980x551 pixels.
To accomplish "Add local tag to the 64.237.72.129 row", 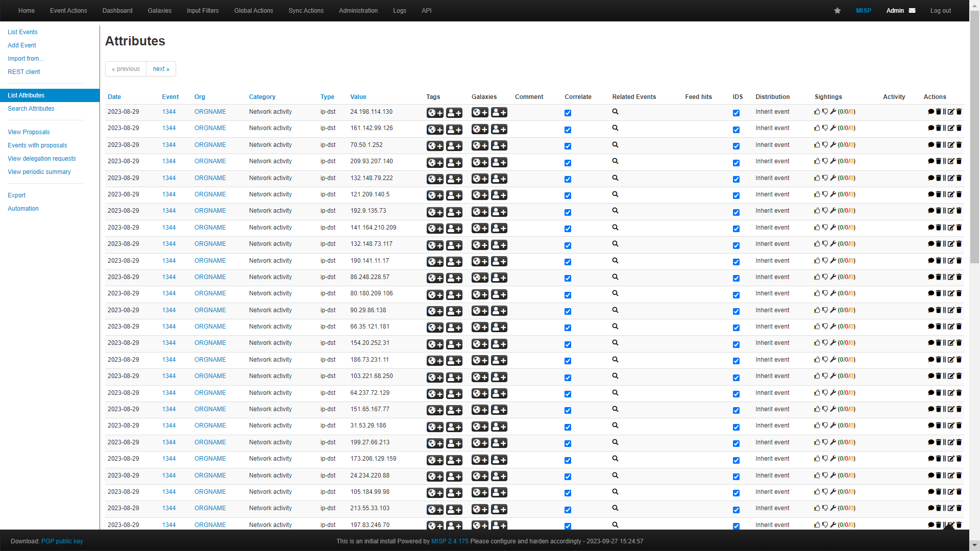I will 454,394.
